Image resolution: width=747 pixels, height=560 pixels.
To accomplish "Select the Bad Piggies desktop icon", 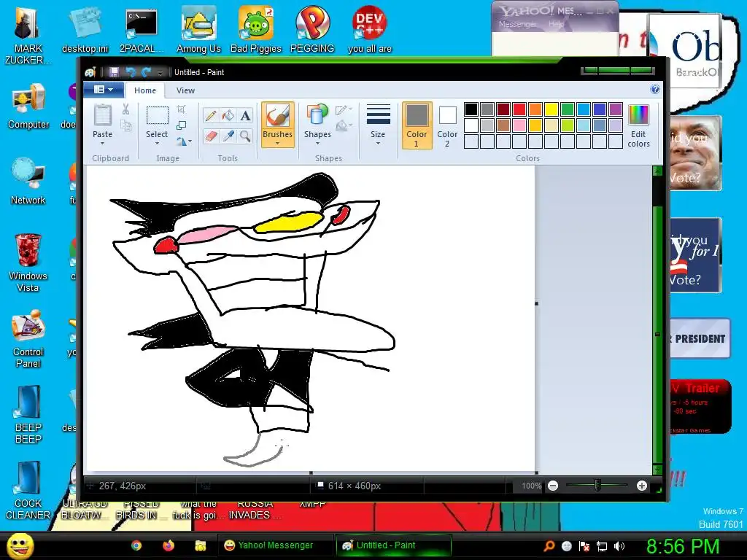I will tap(256, 29).
